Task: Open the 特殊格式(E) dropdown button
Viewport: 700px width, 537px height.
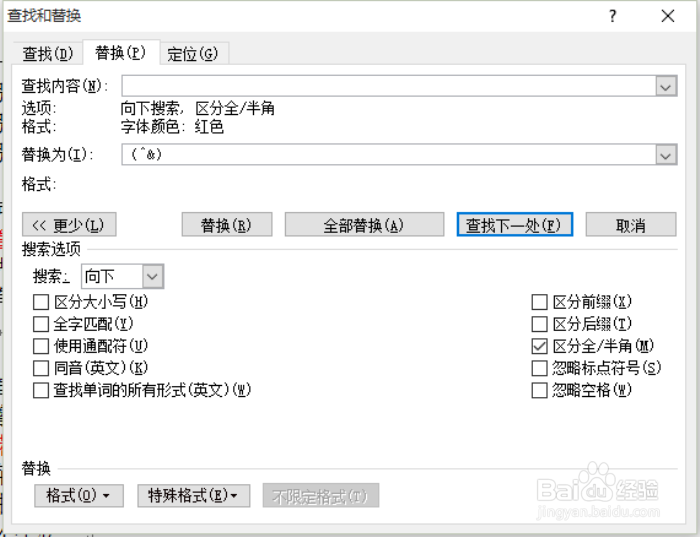Action: click(193, 495)
